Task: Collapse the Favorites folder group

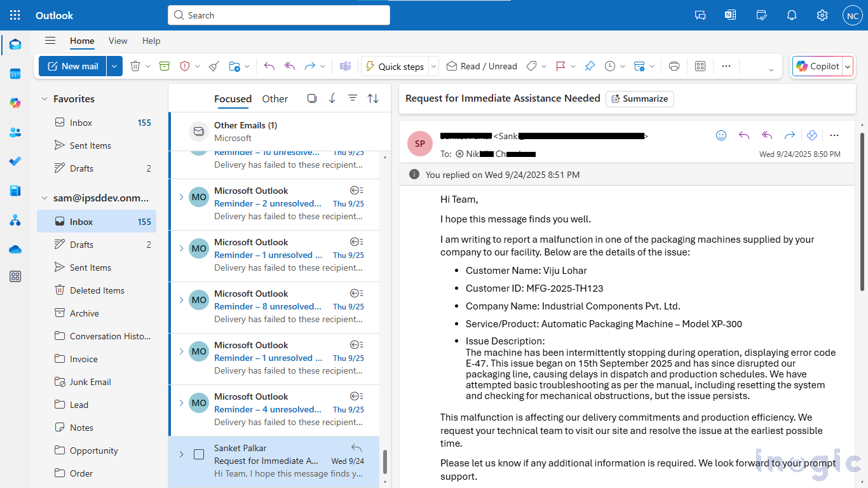Action: point(44,99)
